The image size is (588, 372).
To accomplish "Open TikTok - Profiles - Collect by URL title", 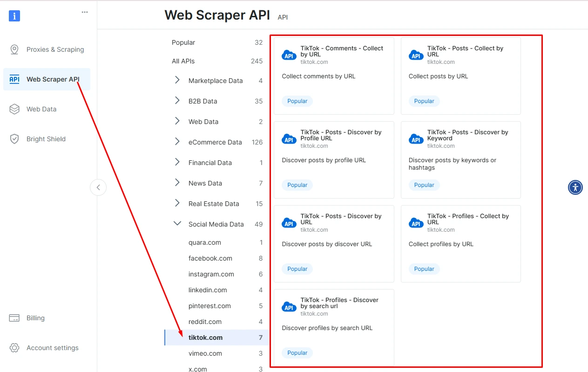I will [x=468, y=219].
